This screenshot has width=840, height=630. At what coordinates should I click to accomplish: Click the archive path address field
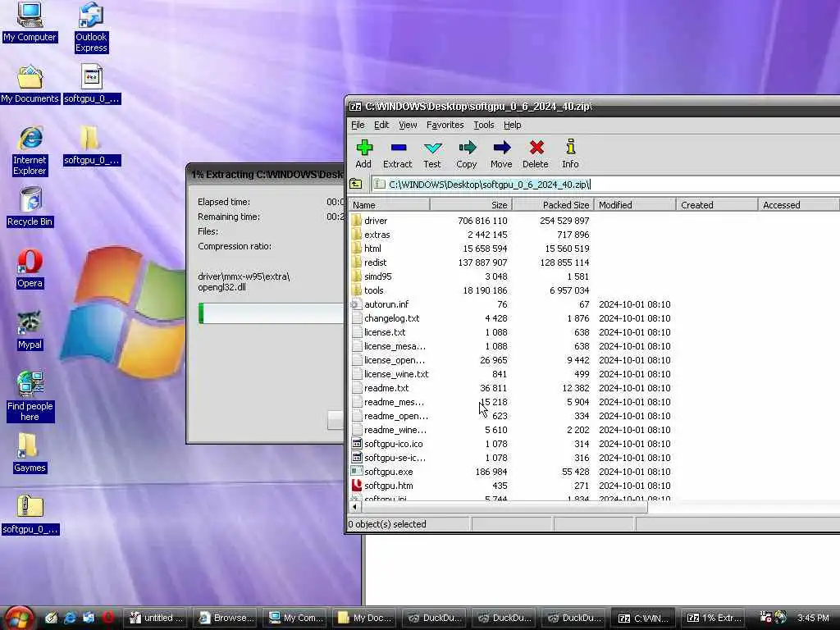pyautogui.click(x=605, y=185)
